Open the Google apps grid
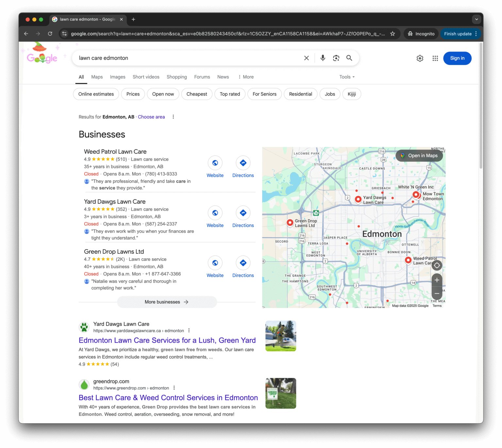This screenshot has height=448, width=502. [435, 58]
